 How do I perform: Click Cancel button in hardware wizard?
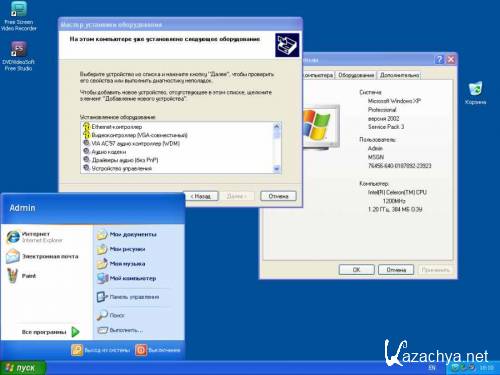[x=278, y=196]
